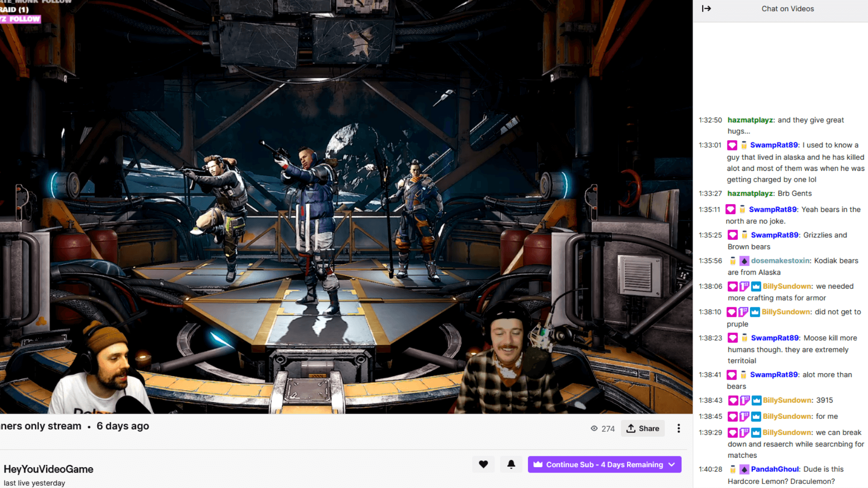Select the 1:35:56 timestamp
The image size is (868, 488).
tap(710, 261)
